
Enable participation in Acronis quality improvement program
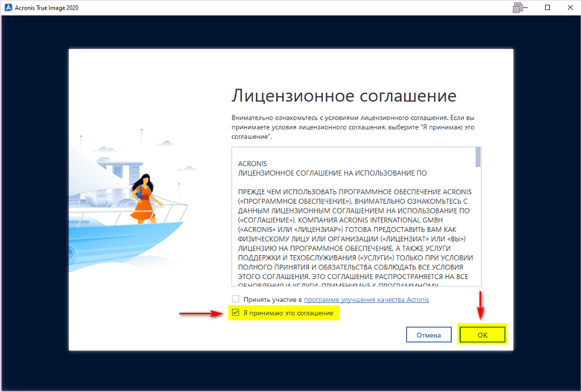coord(236,299)
